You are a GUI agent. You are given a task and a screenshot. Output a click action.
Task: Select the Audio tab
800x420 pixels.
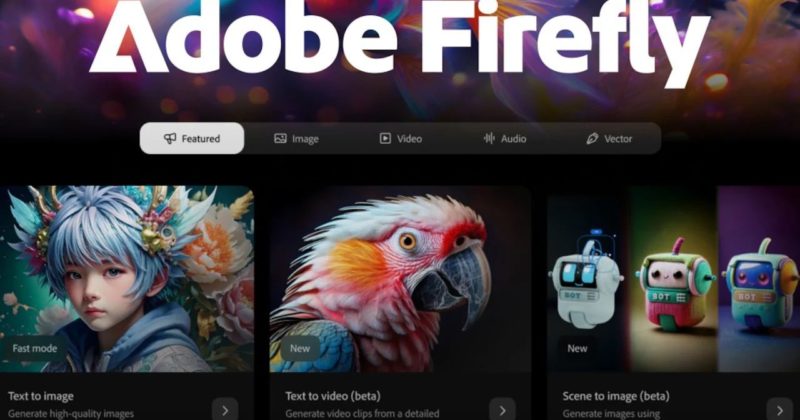(505, 138)
